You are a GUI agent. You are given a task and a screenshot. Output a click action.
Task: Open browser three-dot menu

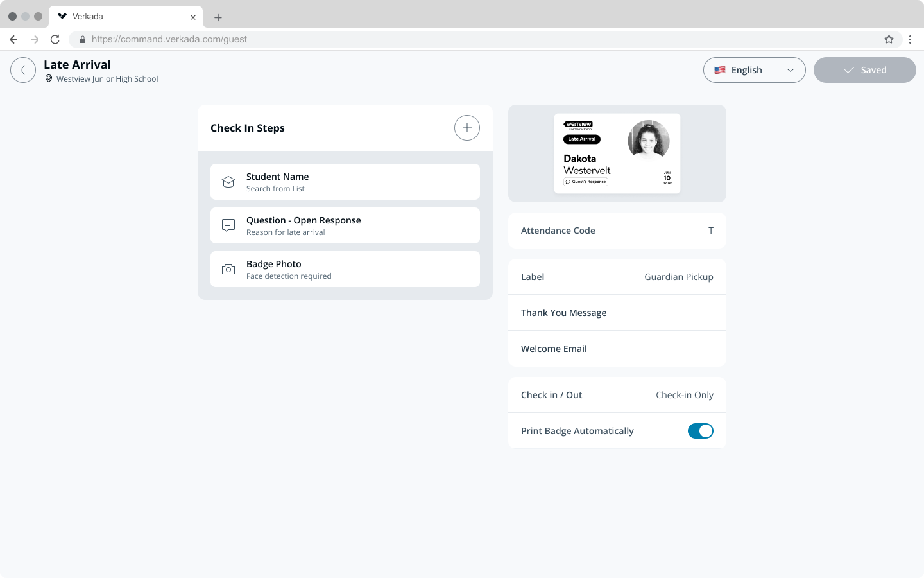(910, 39)
